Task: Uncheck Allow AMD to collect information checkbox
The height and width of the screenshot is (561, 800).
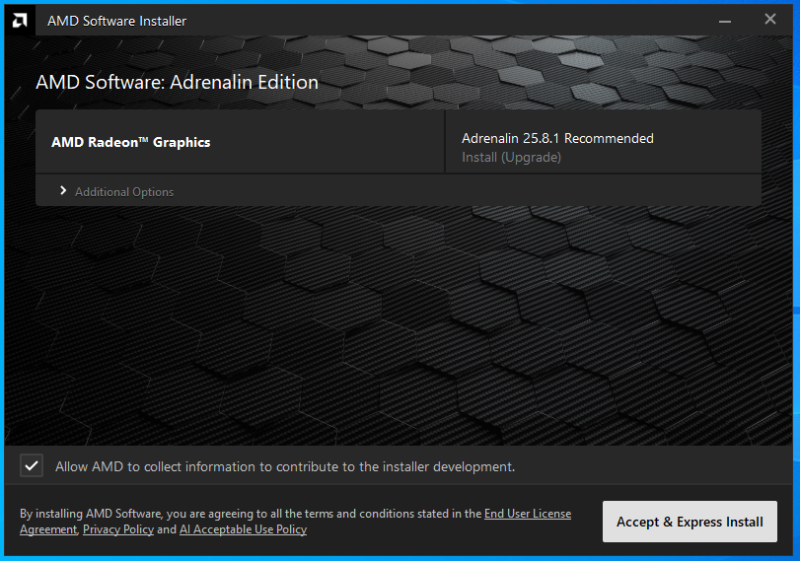Action: pyautogui.click(x=32, y=466)
